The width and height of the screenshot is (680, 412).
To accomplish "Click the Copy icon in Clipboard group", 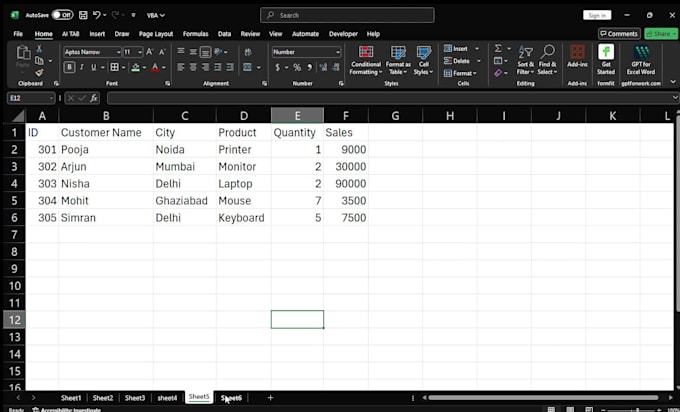I will pyautogui.click(x=39, y=61).
